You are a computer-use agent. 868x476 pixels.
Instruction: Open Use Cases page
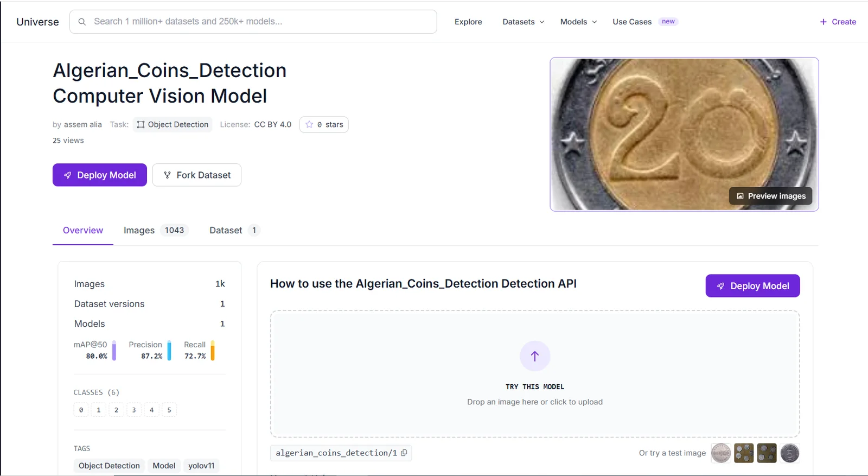(632, 22)
